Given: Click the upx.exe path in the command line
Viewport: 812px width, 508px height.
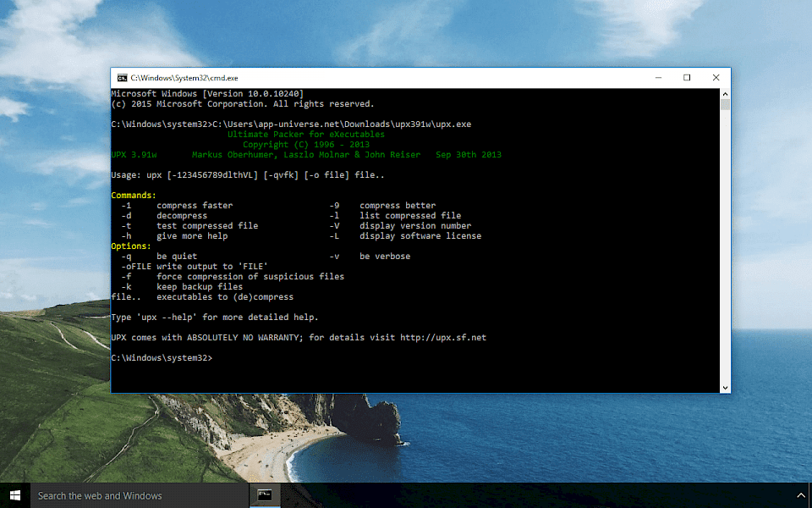Looking at the screenshot, I should [x=342, y=124].
